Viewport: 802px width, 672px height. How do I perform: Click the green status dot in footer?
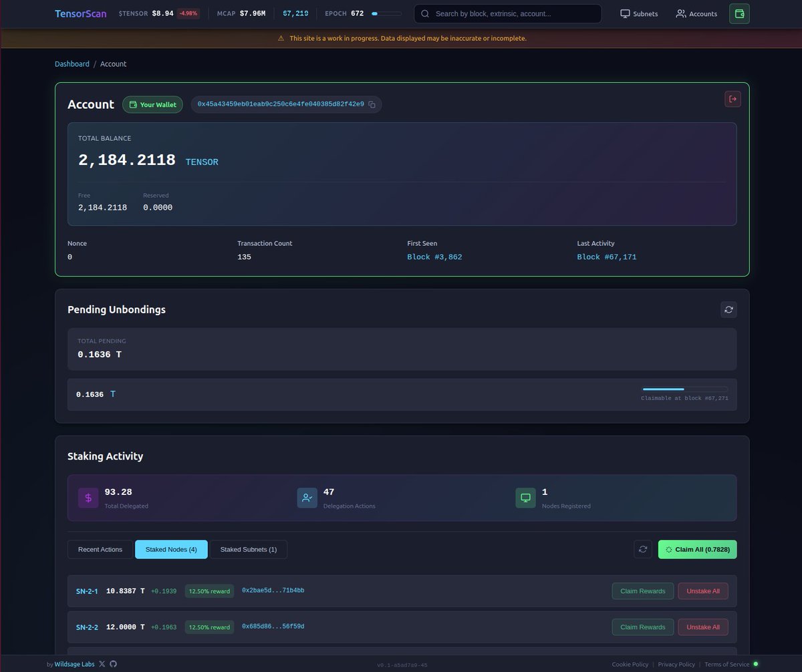pyautogui.click(x=755, y=664)
